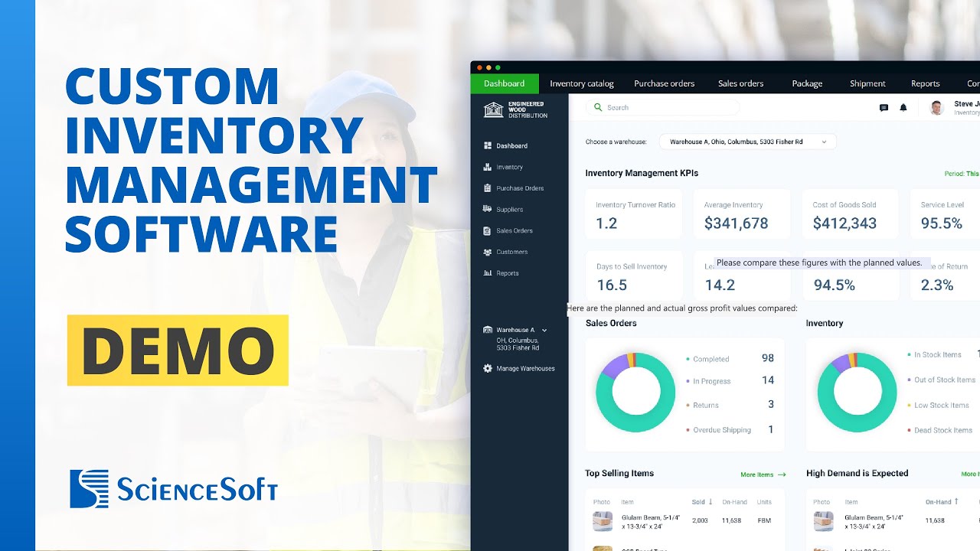
Task: Click the Glulam Beam thumbnail in High Demand
Action: coord(824,521)
